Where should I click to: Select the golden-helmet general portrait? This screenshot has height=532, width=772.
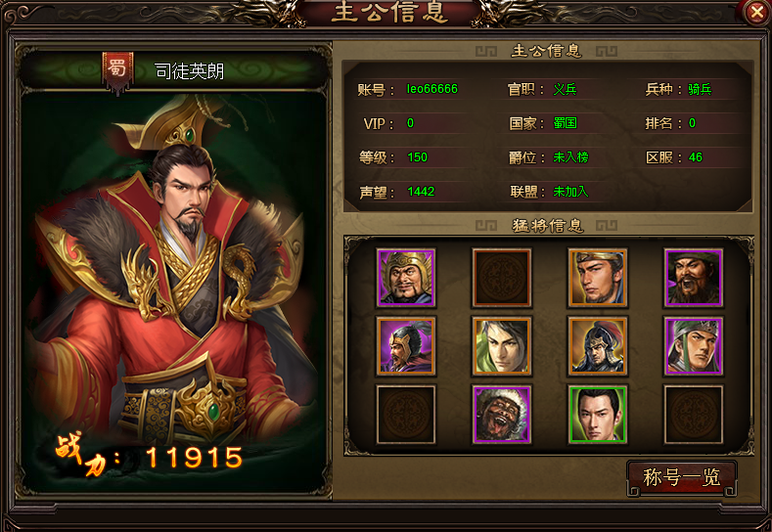click(406, 278)
